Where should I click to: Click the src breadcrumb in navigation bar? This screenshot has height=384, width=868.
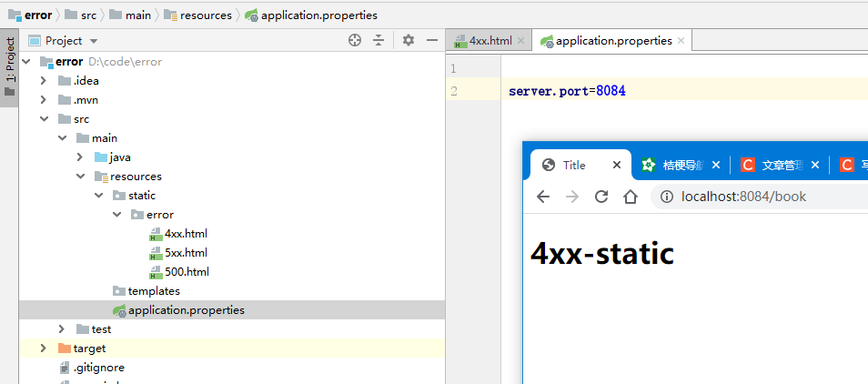click(81, 15)
